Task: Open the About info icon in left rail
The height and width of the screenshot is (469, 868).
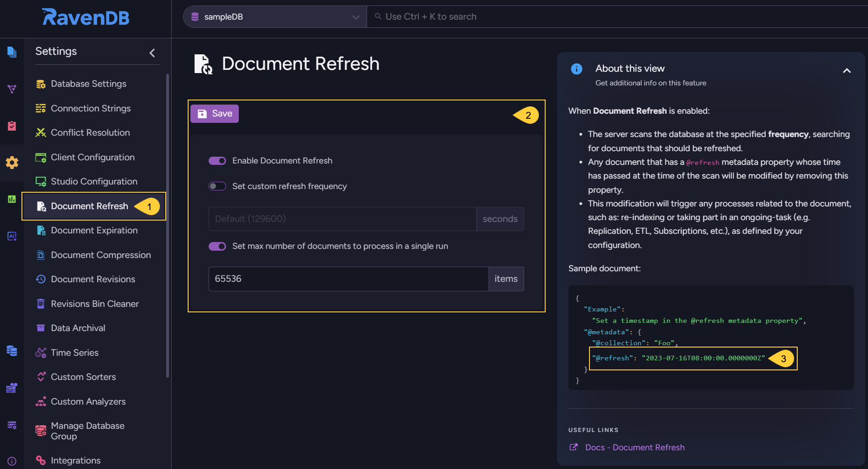Action: click(x=12, y=461)
